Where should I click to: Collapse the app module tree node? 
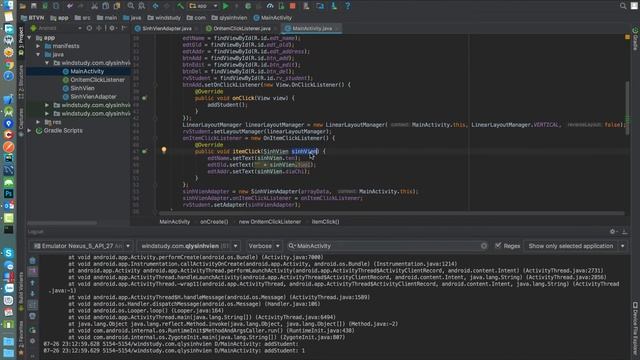(29, 38)
